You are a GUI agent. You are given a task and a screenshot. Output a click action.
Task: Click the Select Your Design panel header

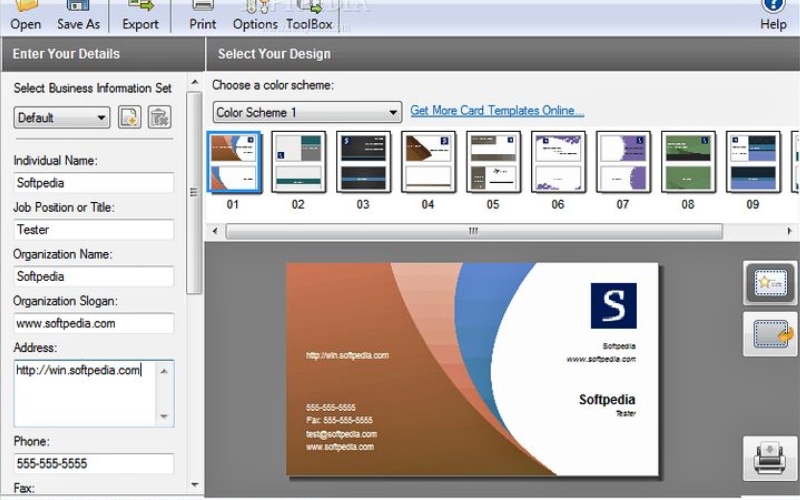point(503,54)
